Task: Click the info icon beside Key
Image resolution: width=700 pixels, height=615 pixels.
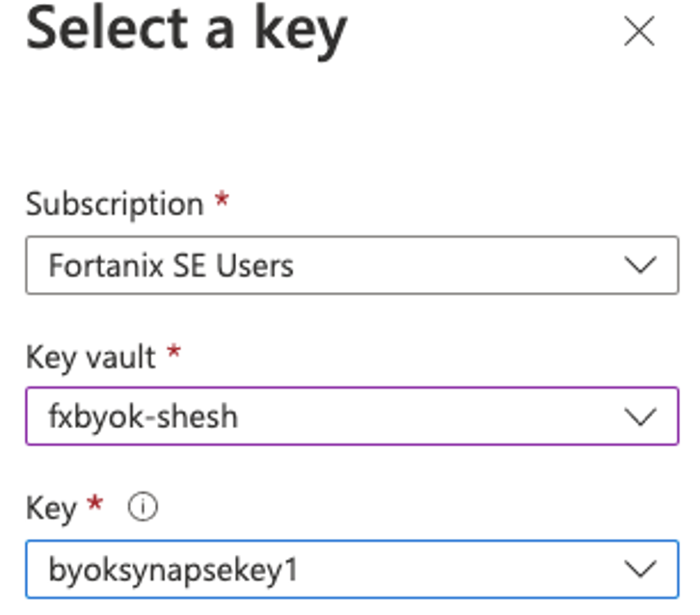Action: 143,507
